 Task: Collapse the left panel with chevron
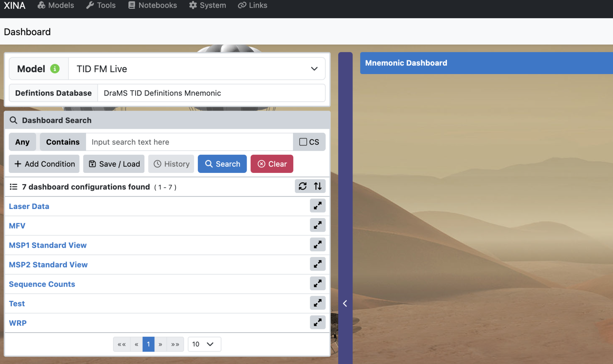345,303
